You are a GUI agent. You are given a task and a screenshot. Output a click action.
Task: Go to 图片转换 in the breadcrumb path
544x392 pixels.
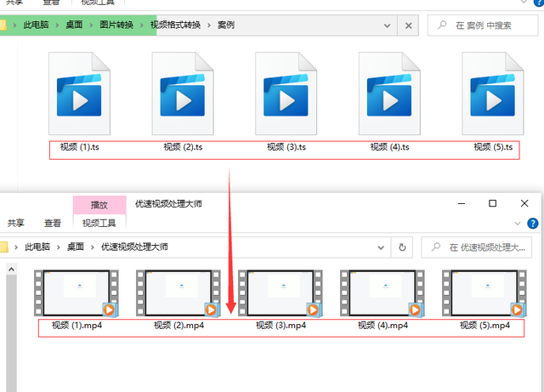(x=119, y=25)
